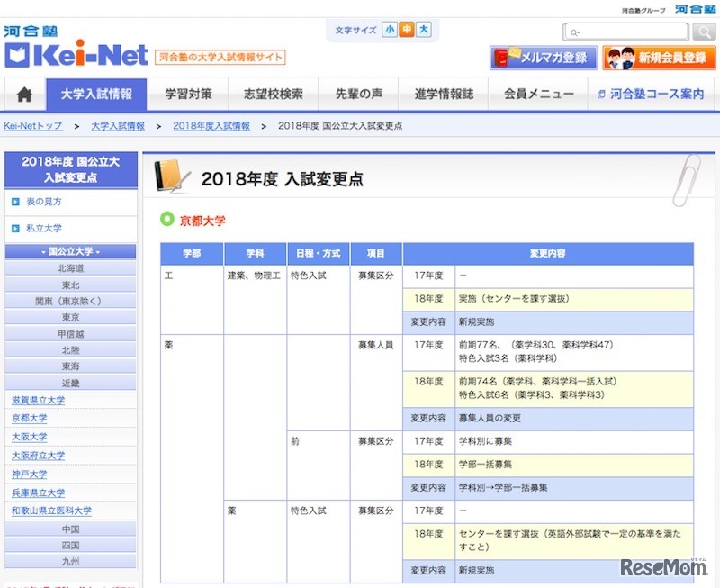Open the 新規会員登録 banner button
The width and height of the screenshot is (720, 588).
(660, 58)
